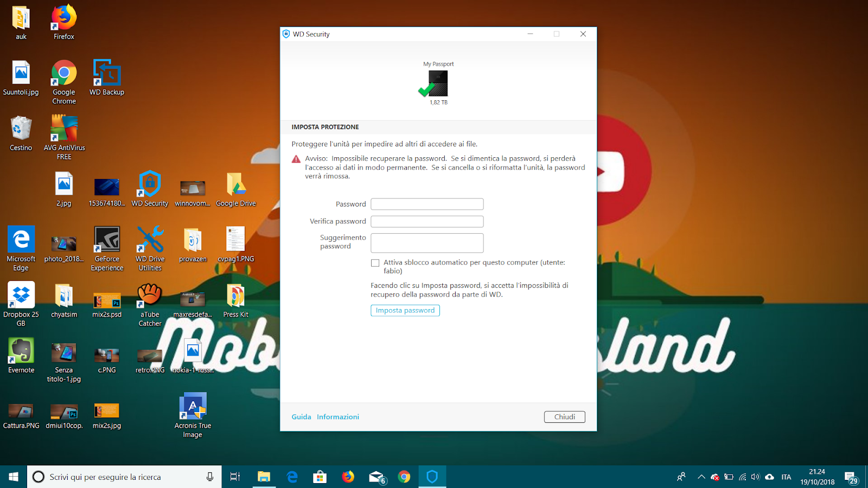Image resolution: width=868 pixels, height=488 pixels.
Task: Open Task View on taskbar
Action: 235,477
